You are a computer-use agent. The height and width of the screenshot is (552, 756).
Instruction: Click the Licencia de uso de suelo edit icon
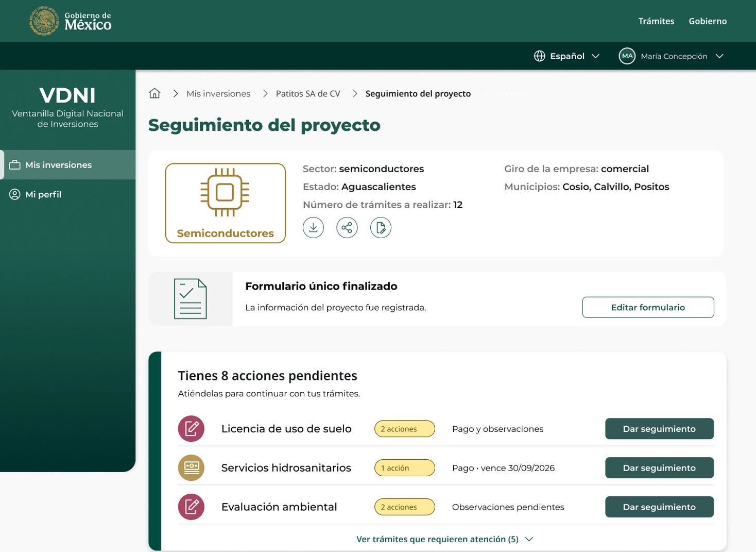[191, 429]
